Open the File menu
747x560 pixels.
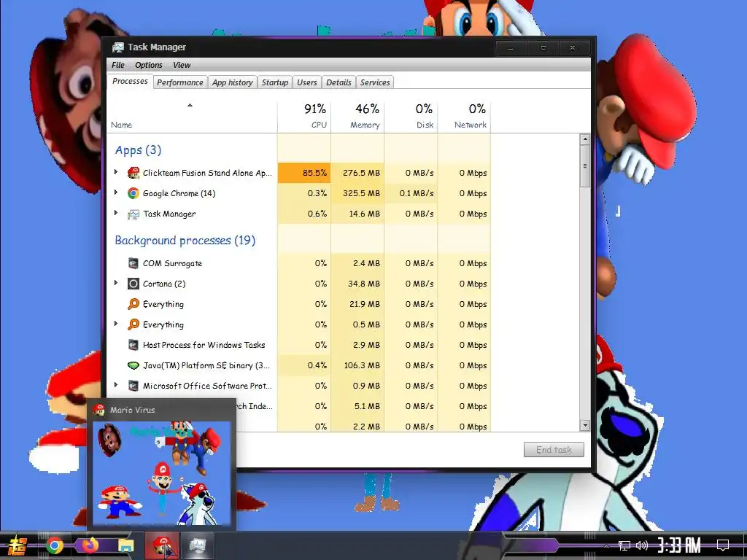point(118,65)
